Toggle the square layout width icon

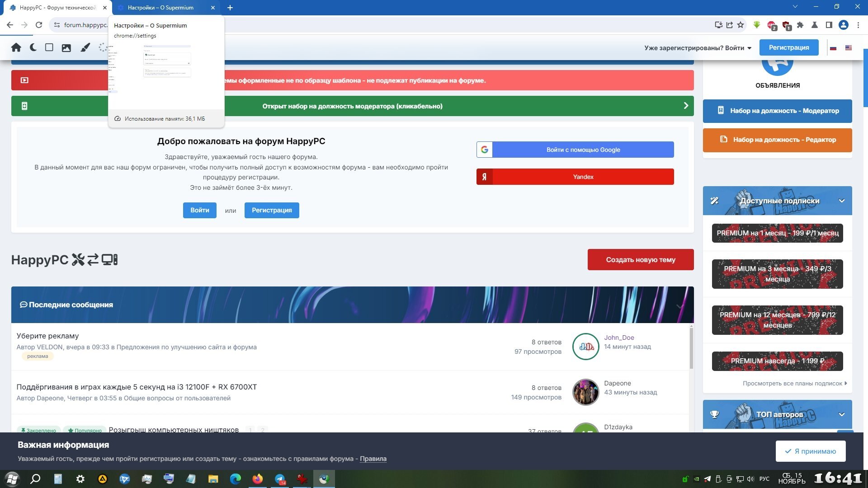point(49,47)
